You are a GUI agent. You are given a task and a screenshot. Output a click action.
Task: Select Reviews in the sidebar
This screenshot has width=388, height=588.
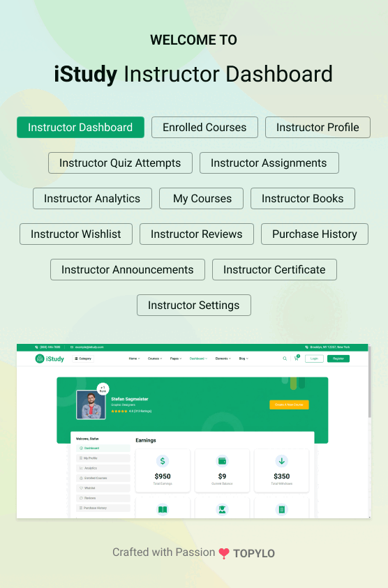coord(103,498)
